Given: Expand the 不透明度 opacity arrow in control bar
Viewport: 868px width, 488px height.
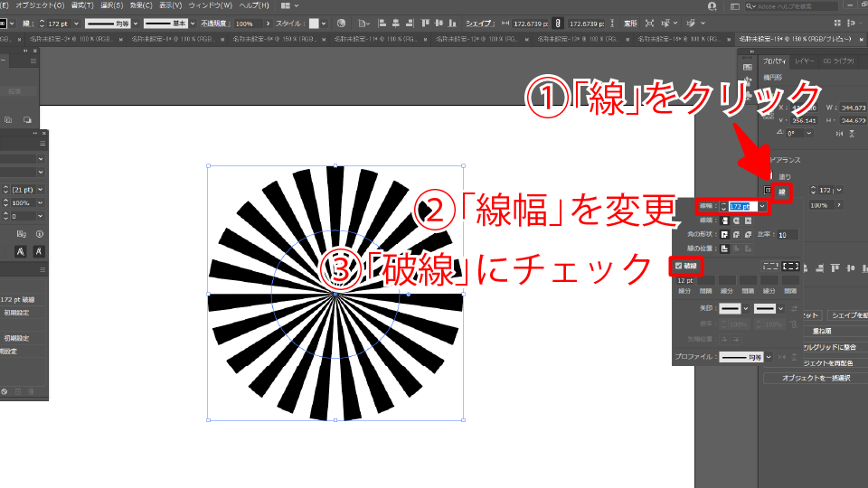Looking at the screenshot, I should [268, 23].
